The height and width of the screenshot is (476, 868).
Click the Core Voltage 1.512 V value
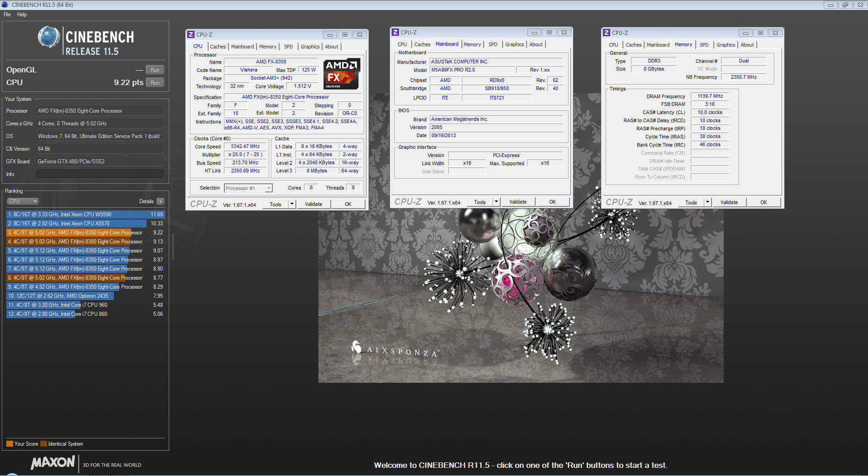[x=303, y=86]
